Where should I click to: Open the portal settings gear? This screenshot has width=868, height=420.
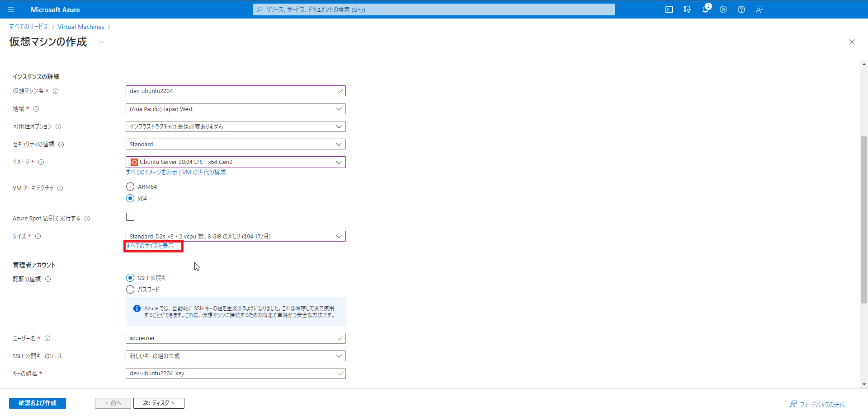click(x=723, y=9)
